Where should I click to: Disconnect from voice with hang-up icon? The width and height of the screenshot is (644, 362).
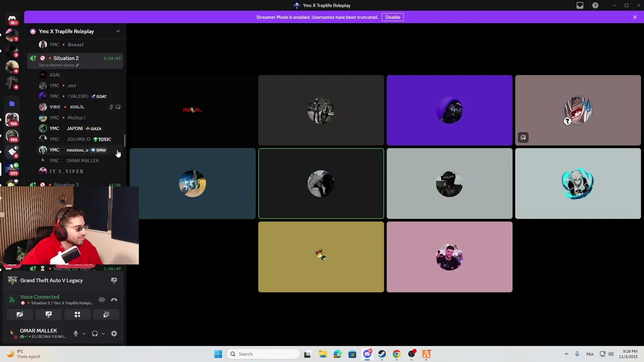(x=114, y=300)
